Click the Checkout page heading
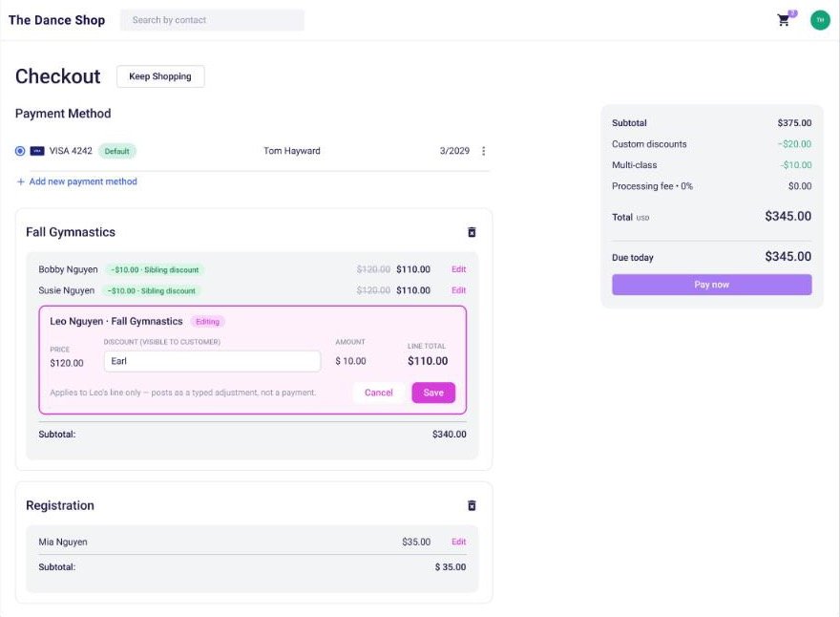 pyautogui.click(x=58, y=76)
